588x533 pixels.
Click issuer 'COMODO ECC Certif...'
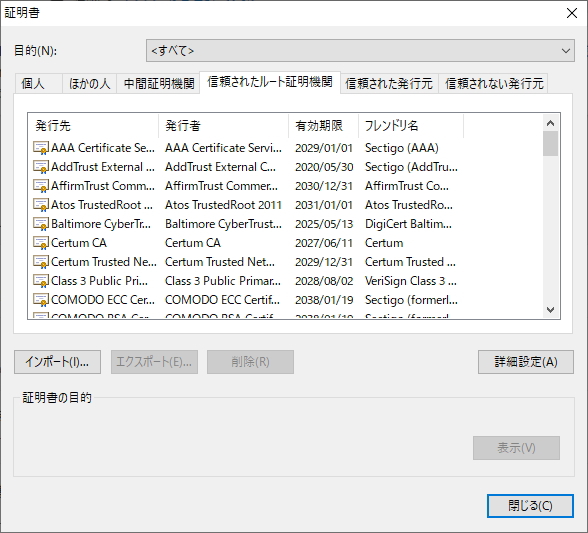pos(222,300)
